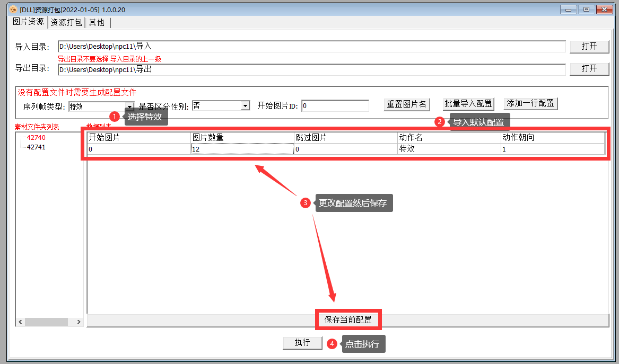Select the 图片资源 tab

point(28,22)
